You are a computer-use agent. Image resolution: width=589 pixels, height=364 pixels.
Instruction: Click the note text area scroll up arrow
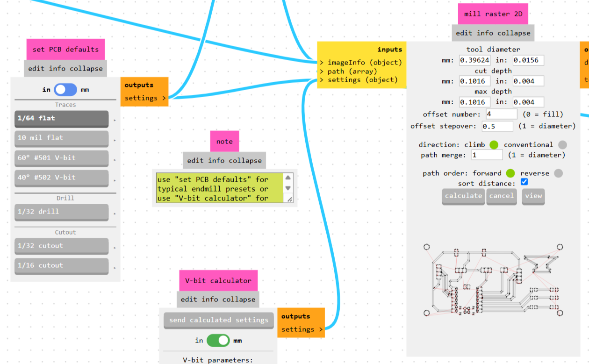tap(288, 178)
